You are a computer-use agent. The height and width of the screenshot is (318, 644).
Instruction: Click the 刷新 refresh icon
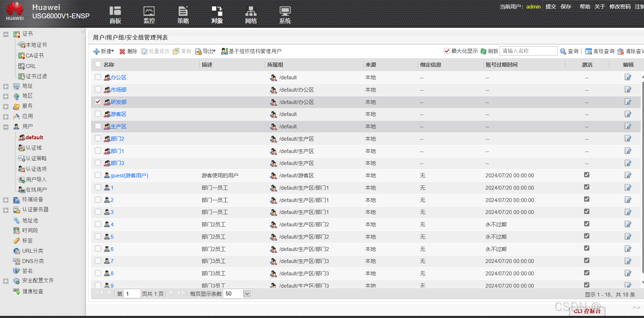484,51
